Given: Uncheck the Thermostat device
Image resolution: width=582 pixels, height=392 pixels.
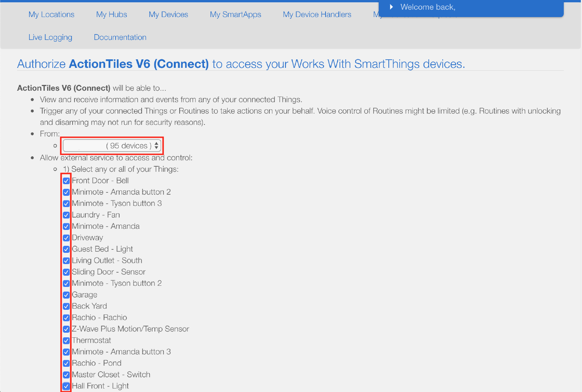Looking at the screenshot, I should [x=66, y=340].
